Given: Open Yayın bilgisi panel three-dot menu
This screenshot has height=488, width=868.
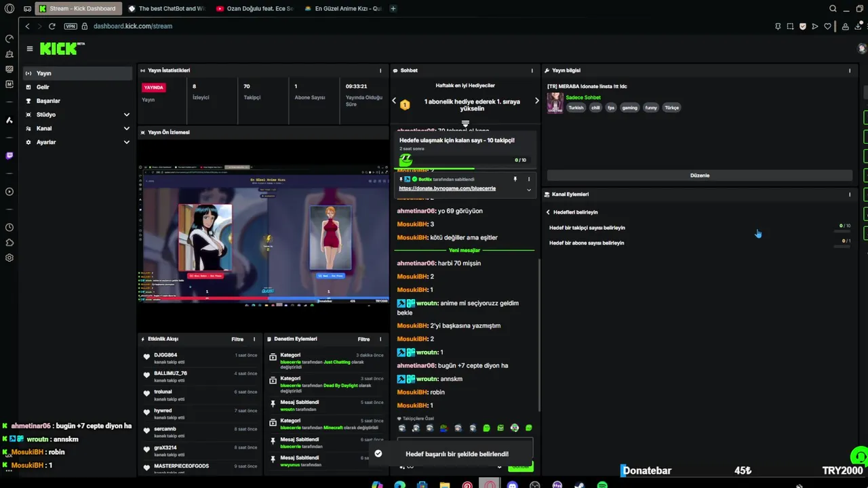Looking at the screenshot, I should coord(850,70).
